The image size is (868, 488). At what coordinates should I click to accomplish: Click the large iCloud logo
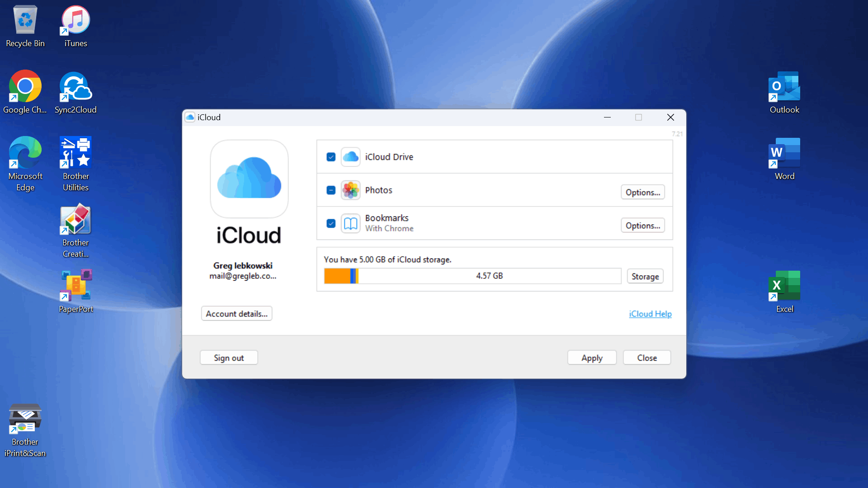pyautogui.click(x=249, y=179)
